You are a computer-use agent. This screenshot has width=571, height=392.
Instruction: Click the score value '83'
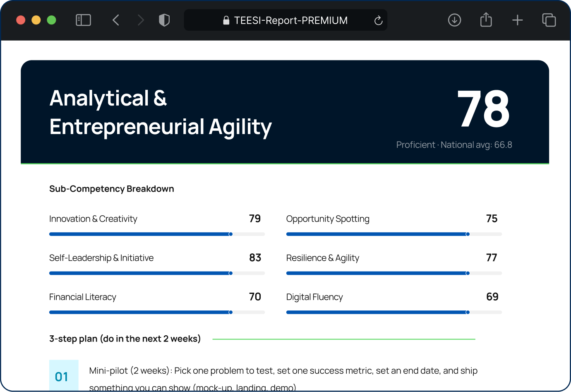click(x=255, y=257)
